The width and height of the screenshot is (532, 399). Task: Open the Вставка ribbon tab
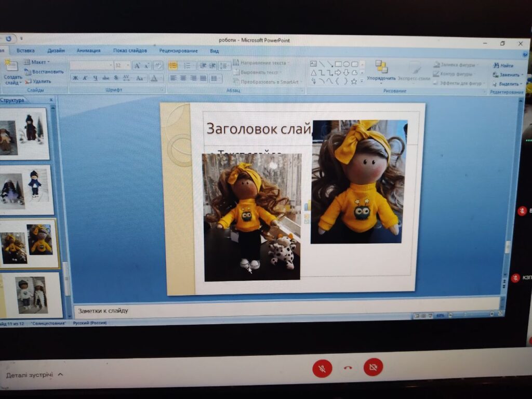tap(25, 50)
